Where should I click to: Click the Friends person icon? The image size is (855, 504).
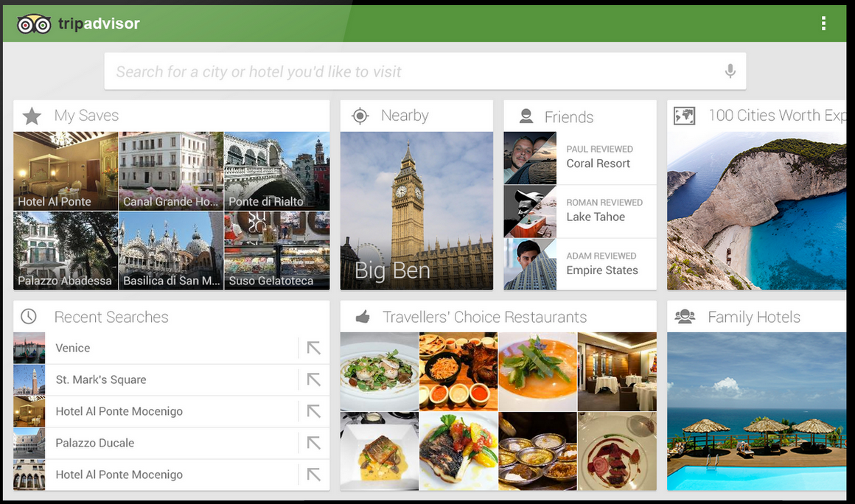526,116
